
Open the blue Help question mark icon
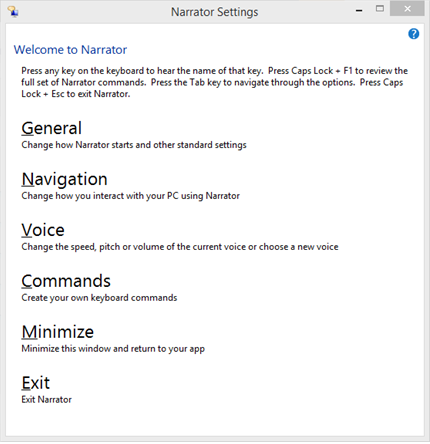pyautogui.click(x=414, y=34)
